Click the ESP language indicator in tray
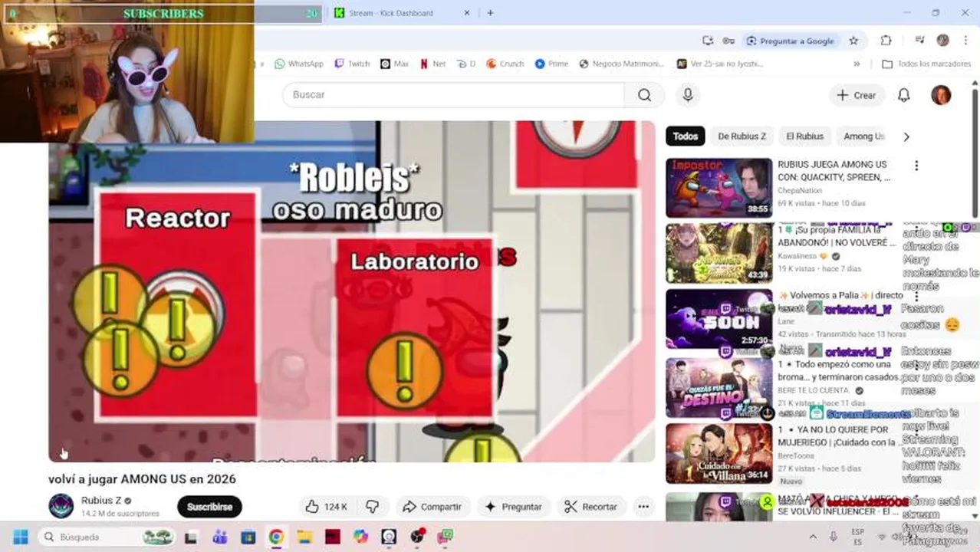 (x=857, y=537)
